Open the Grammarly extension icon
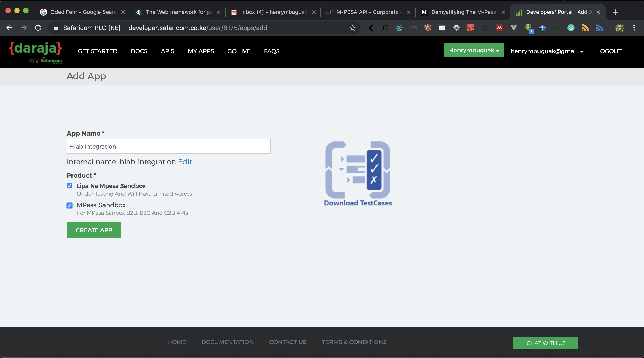 click(571, 28)
